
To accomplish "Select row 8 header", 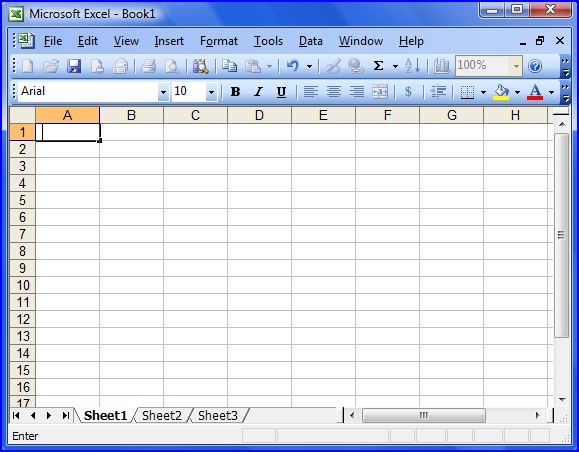I will [22, 251].
